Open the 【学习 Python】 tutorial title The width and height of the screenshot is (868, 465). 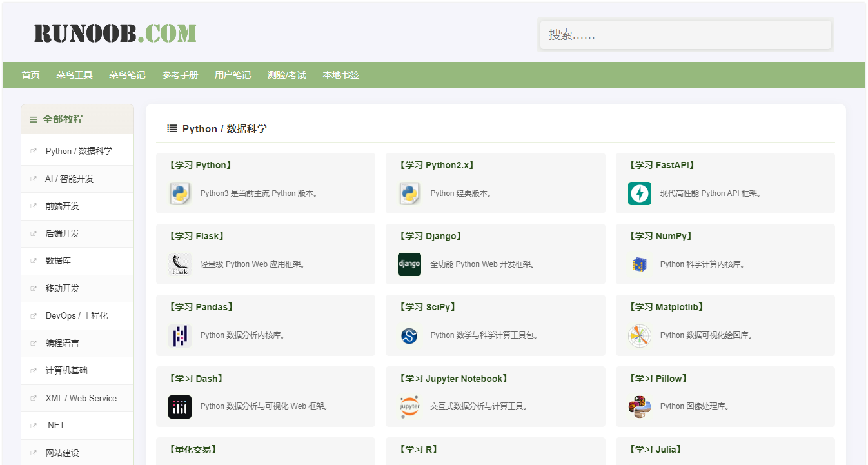tap(201, 165)
